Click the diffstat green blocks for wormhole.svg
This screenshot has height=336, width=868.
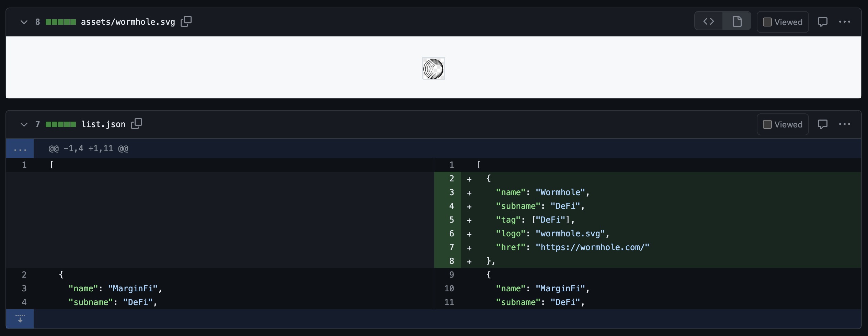61,22
